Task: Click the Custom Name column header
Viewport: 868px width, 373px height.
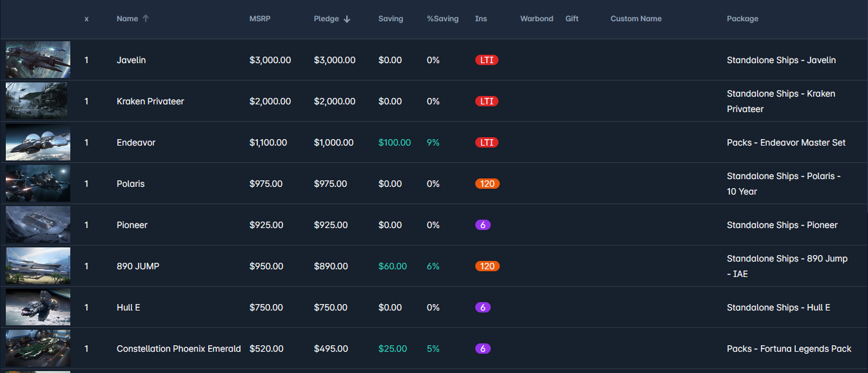Action: 636,19
